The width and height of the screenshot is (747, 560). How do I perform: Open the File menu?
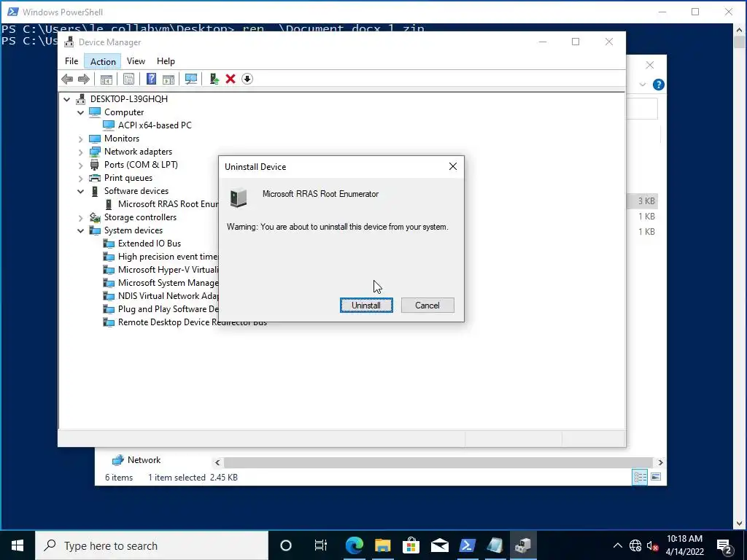coord(71,61)
